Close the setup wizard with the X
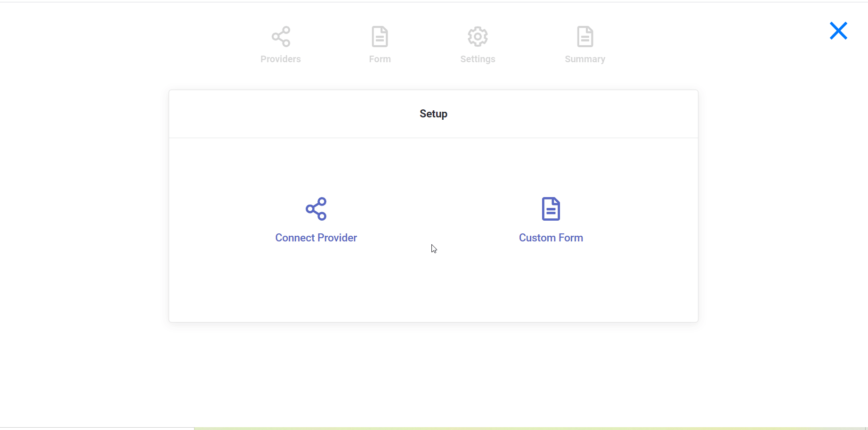Viewport: 868px width, 430px height. coord(838,31)
